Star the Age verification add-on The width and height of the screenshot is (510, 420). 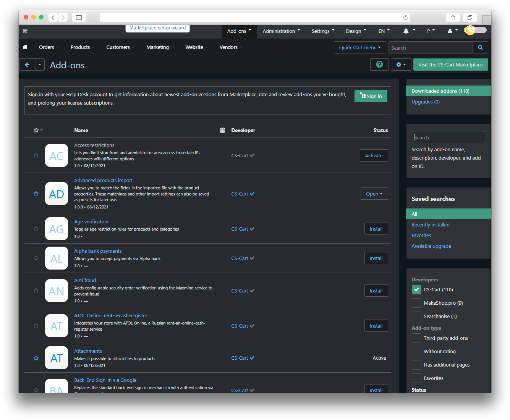coord(36,229)
